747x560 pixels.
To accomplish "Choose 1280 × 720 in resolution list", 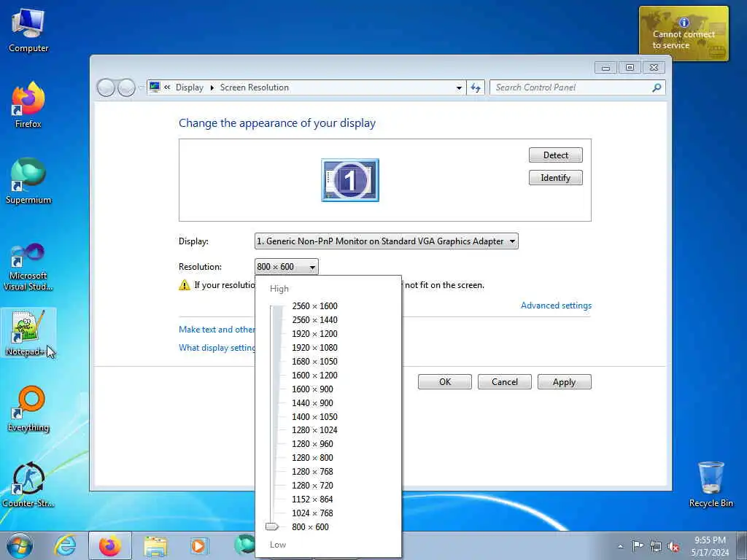I will tap(312, 485).
